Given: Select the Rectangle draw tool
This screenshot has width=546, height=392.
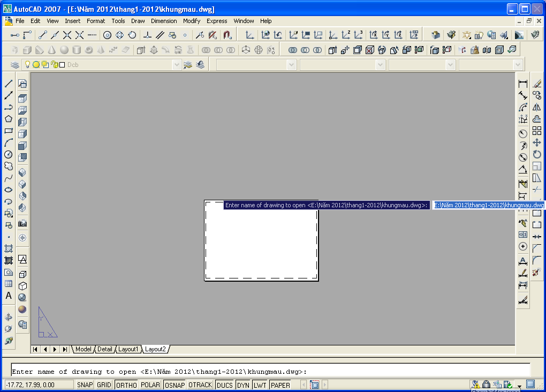Looking at the screenshot, I should click(x=9, y=131).
